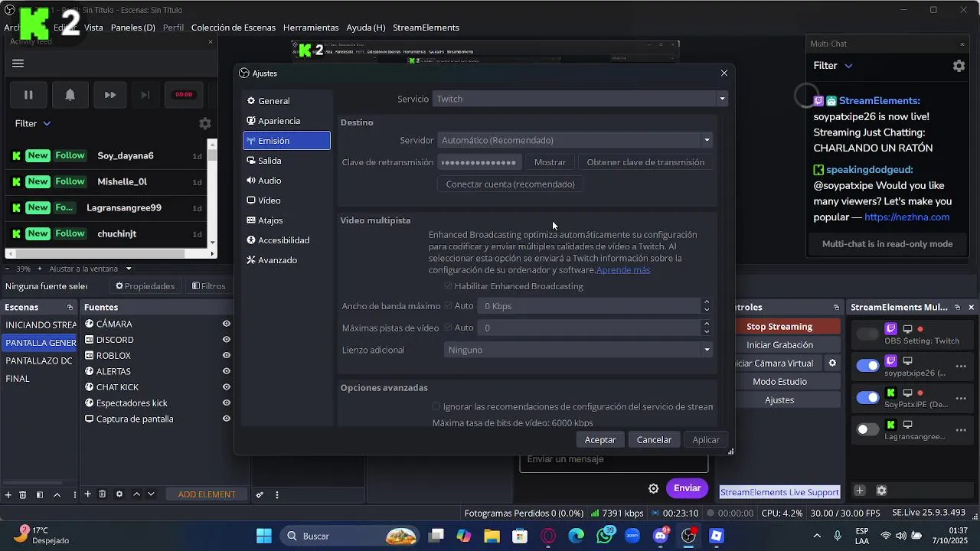980x551 pixels.
Task: Click the Mostrar stream key button
Action: click(550, 162)
